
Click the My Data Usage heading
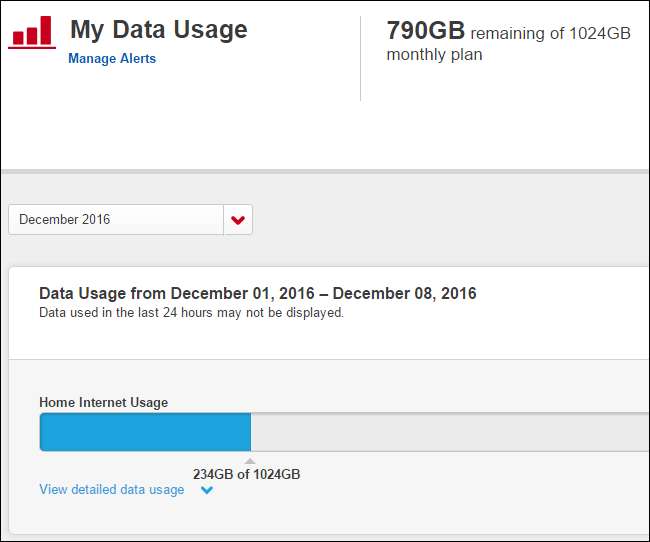(x=158, y=30)
